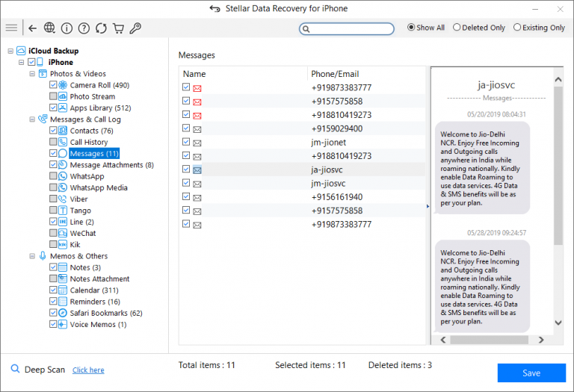Click the Kik icon
This screenshot has width=574, height=392.
(x=63, y=244)
